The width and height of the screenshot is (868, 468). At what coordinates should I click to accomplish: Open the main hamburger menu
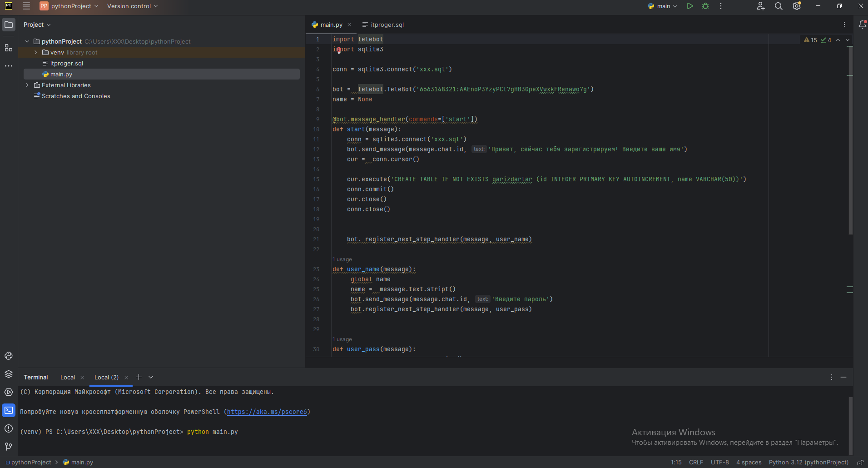[x=26, y=6]
